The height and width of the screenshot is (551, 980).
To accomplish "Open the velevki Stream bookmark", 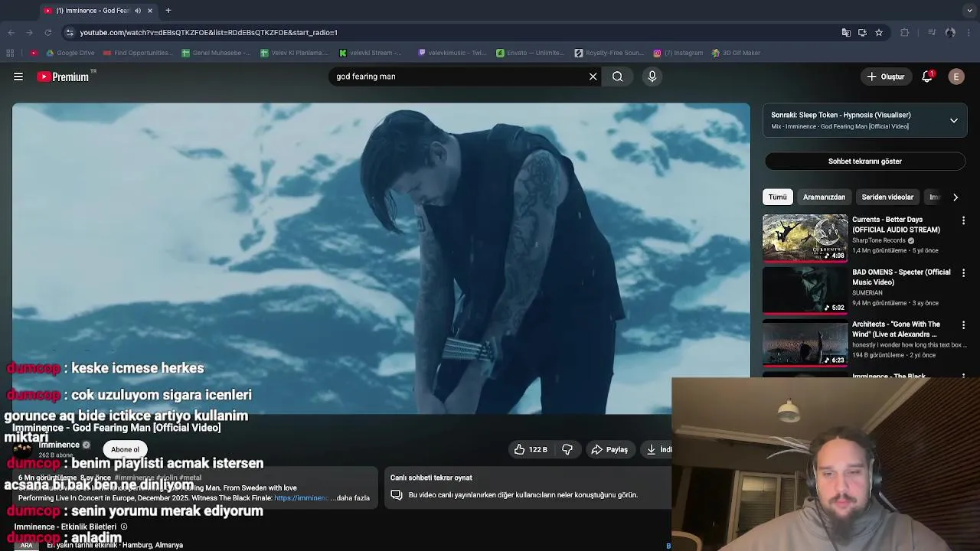I will (371, 53).
